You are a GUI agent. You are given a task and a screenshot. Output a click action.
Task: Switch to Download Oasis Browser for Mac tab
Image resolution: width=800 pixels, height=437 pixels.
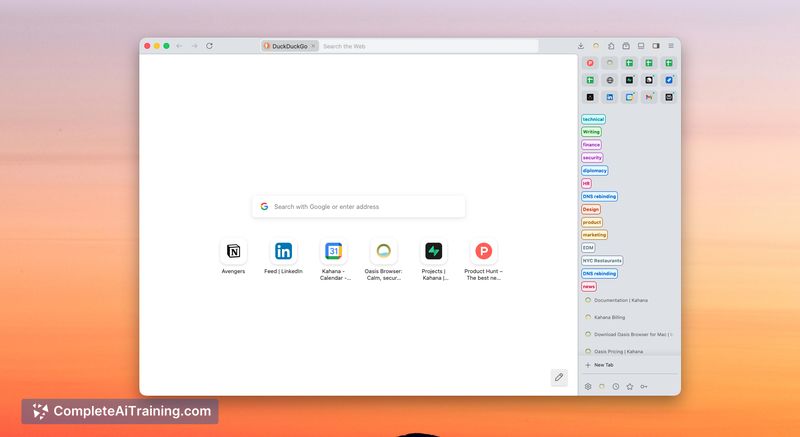[x=630, y=335]
